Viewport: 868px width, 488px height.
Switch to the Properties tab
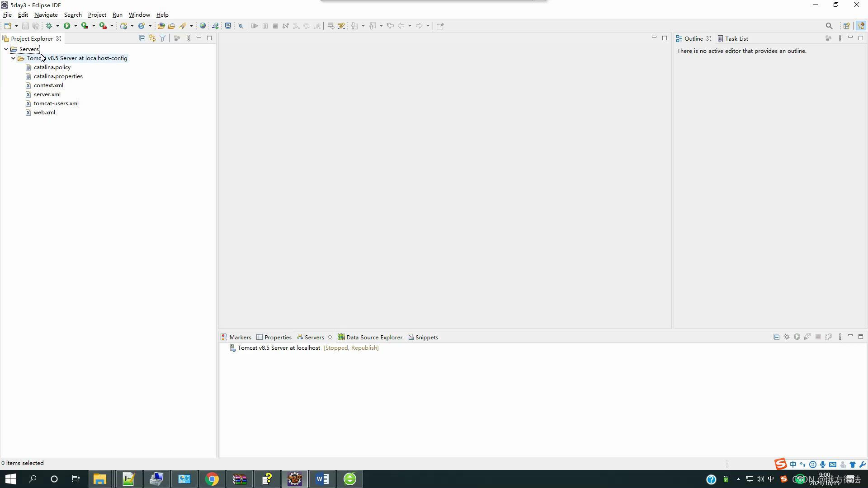pyautogui.click(x=274, y=337)
